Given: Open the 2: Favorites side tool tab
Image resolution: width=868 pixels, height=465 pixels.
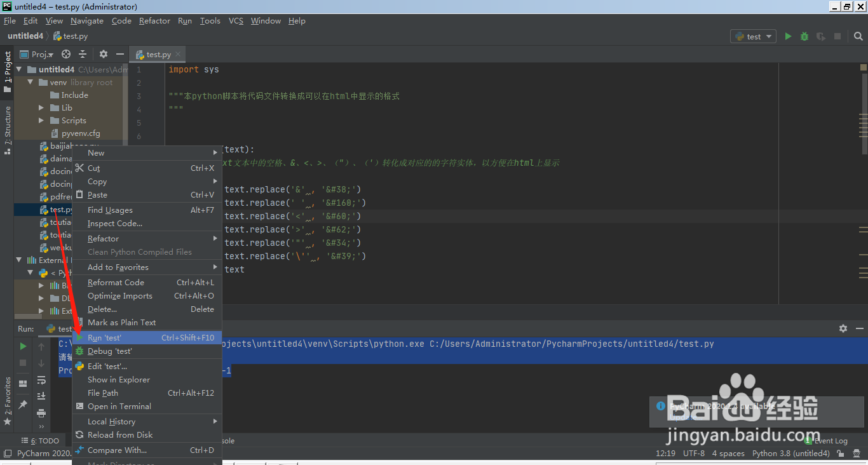Looking at the screenshot, I should pyautogui.click(x=8, y=401).
